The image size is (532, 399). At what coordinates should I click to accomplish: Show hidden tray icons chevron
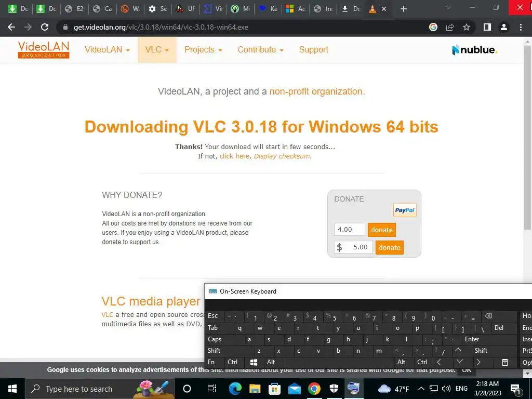(421, 389)
